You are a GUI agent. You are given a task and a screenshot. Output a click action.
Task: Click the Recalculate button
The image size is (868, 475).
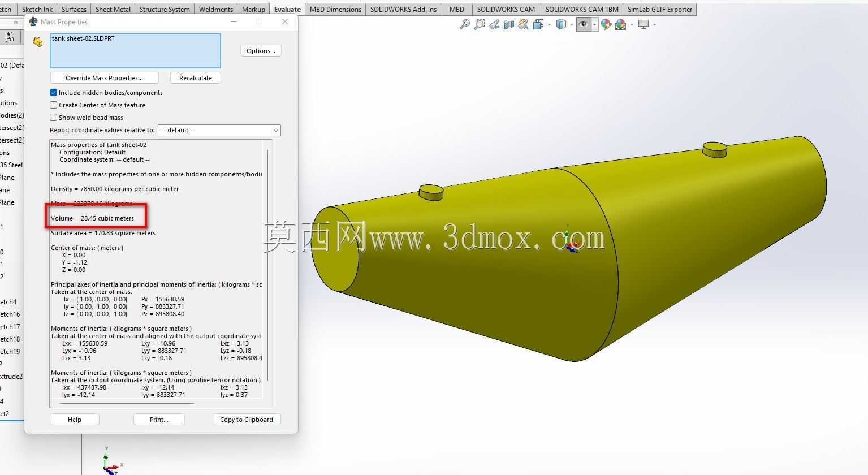(196, 78)
